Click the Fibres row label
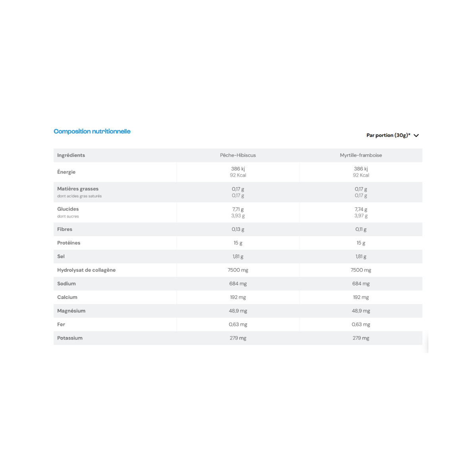This screenshot has height=476, width=476. pyautogui.click(x=65, y=229)
